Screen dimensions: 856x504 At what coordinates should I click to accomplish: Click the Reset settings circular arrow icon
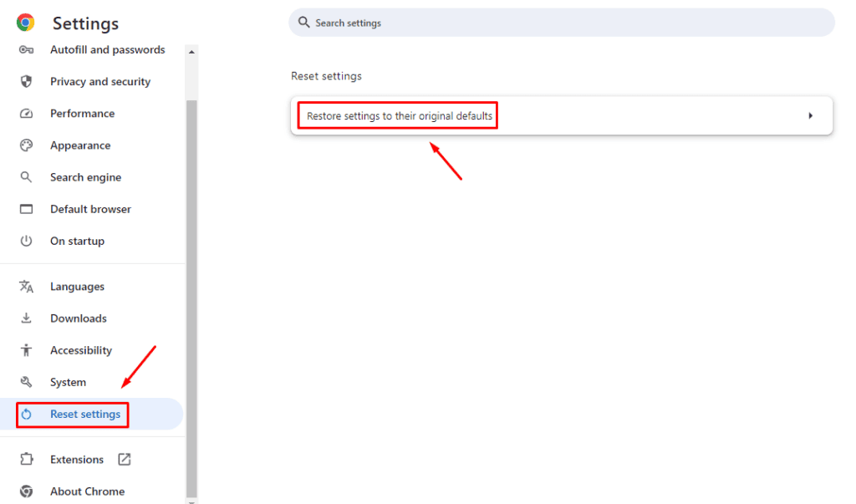click(26, 415)
